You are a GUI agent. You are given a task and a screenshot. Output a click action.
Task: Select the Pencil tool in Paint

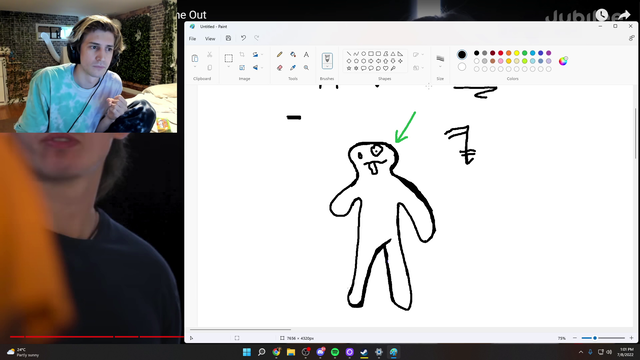coord(280,54)
